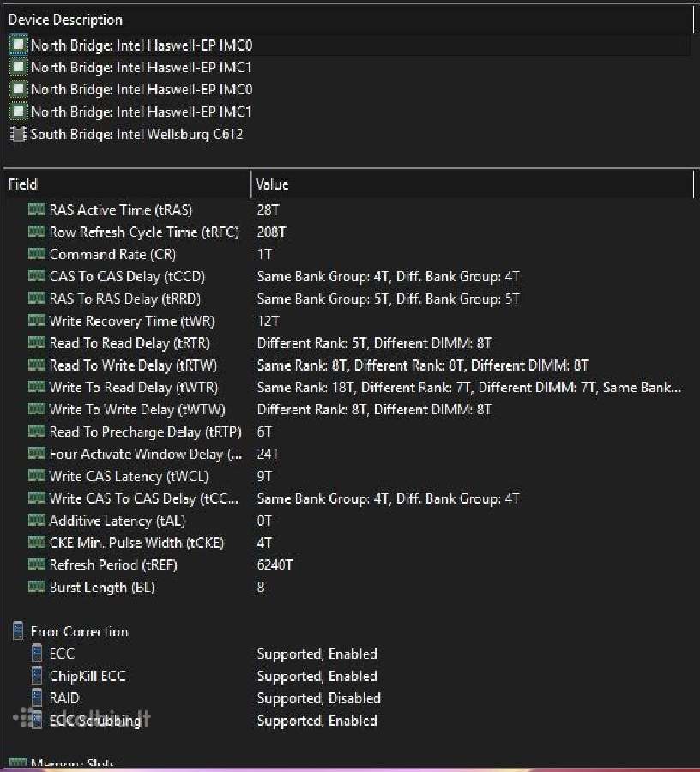Click the memory icon beside RAS Active Time (tRAS)
Image resolution: width=700 pixels, height=772 pixels.
coord(36,210)
